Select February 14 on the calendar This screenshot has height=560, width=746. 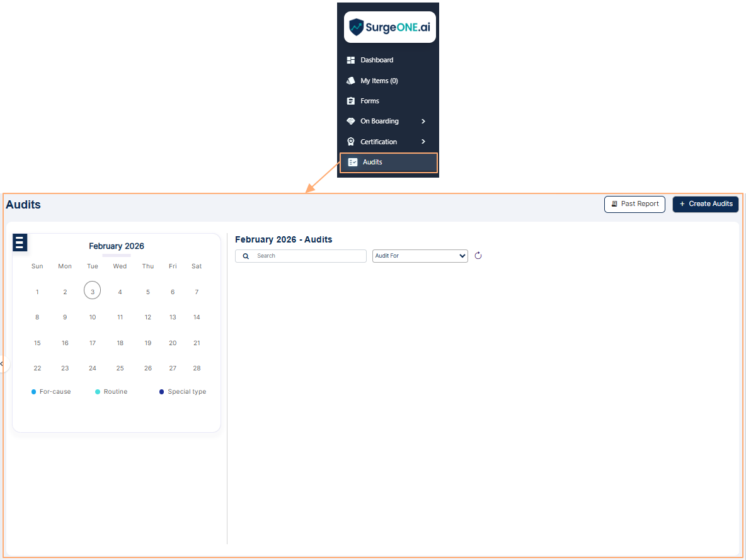(196, 317)
